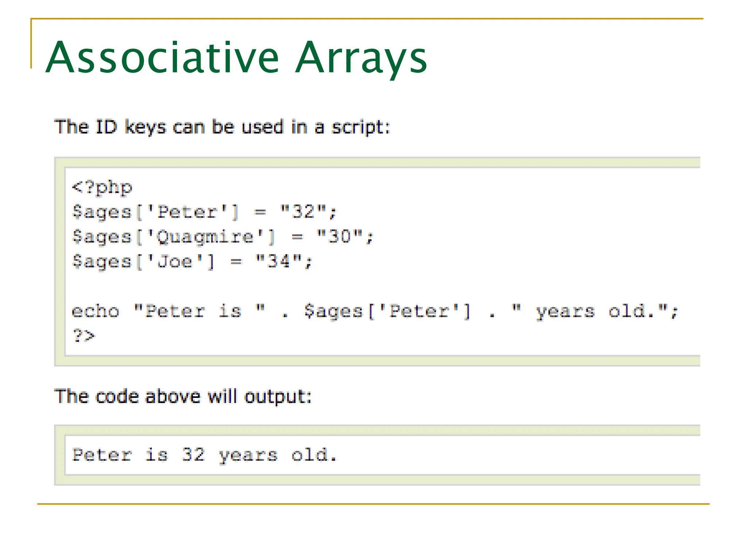Click the <?php opening tag line
Image resolution: width=747 pixels, height=560 pixels.
102,187
